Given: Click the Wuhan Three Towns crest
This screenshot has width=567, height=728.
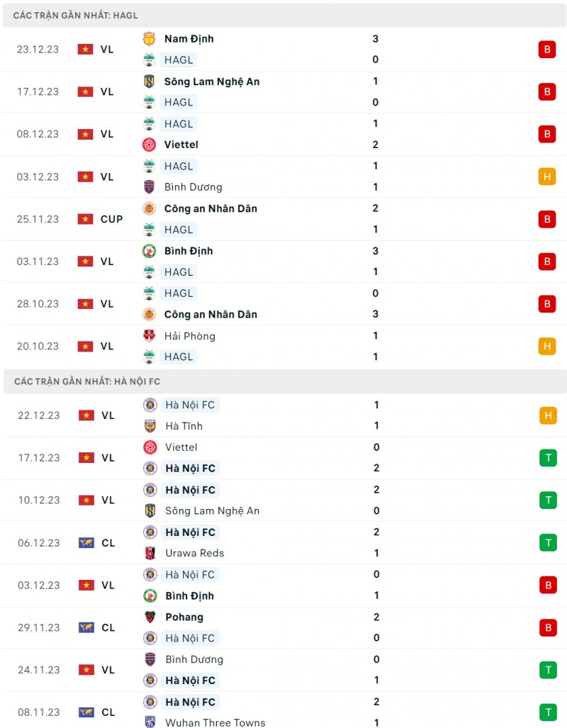Looking at the screenshot, I should 150,722.
